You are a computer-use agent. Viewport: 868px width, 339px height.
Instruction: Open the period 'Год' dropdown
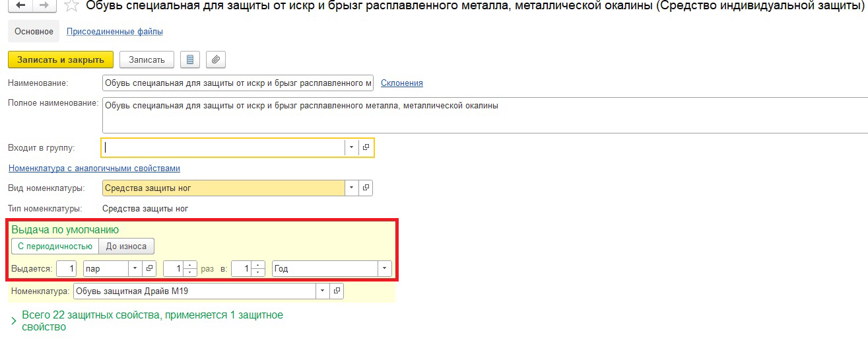[385, 269]
